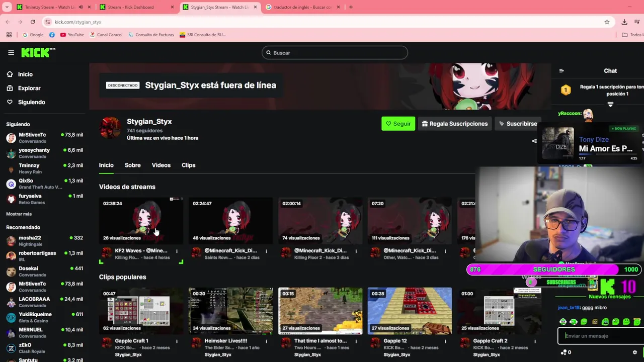Screen dimensions: 644x362
Task: Open the recommended channel robertoartigass
Action: click(x=44, y=256)
